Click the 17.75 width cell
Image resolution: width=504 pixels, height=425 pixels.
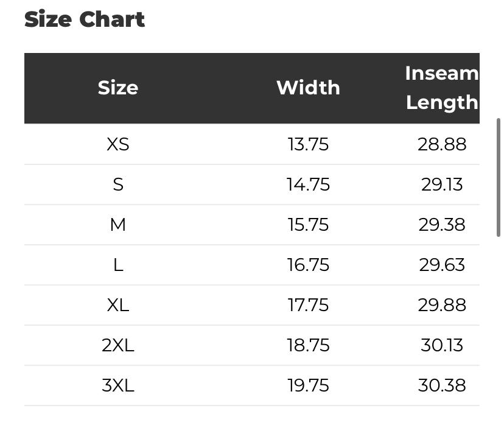(308, 305)
